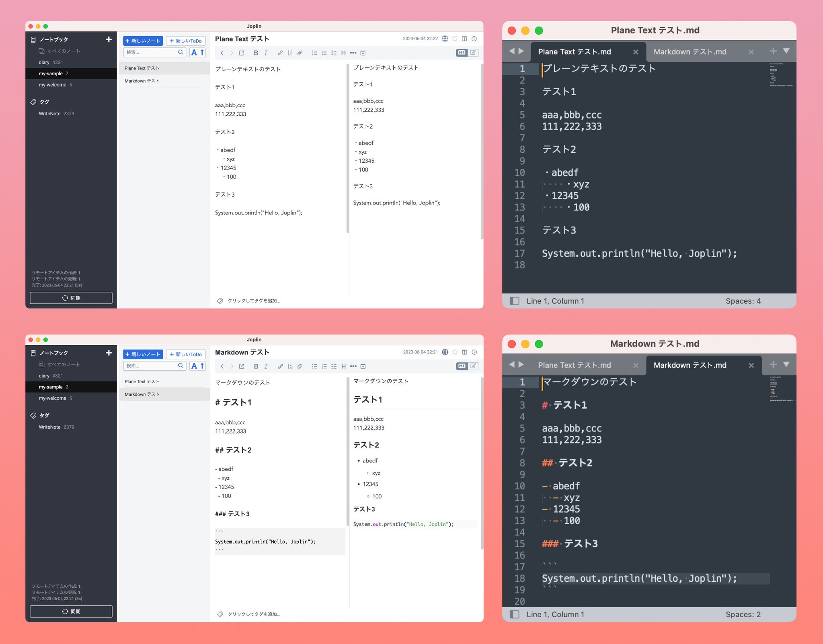This screenshot has width=823, height=644.
Task: Open tab dropdown arrow in Plane Text テスト.md Sublime window
Action: (x=786, y=51)
